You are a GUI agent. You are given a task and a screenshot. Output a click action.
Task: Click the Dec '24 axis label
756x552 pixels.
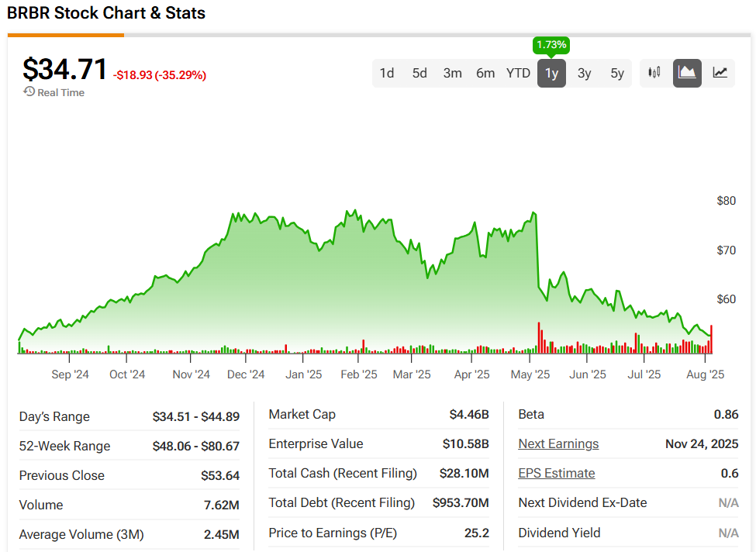(x=247, y=374)
